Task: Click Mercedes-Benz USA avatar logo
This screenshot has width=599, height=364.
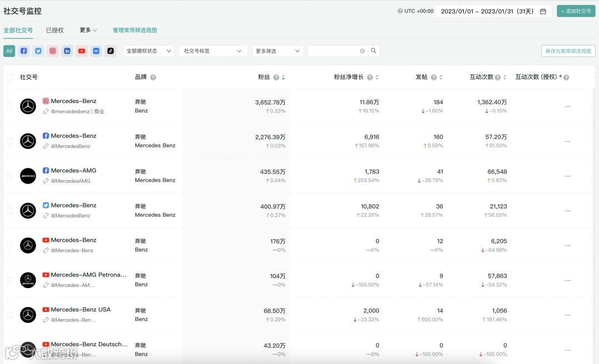Action: (28, 315)
